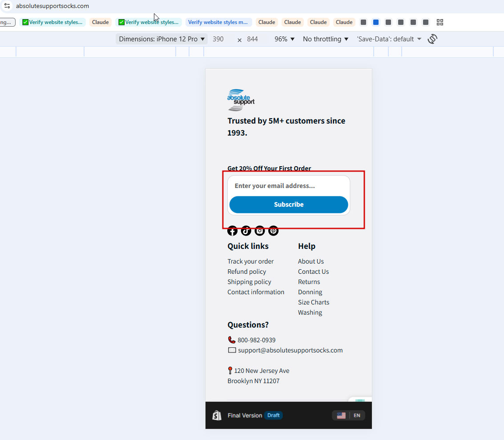The height and width of the screenshot is (440, 504).
Task: Click the email address input field
Action: click(x=289, y=186)
